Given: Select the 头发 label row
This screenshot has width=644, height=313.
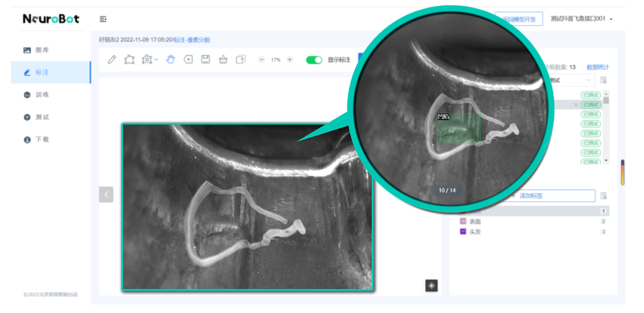Looking at the screenshot, I should click(533, 232).
